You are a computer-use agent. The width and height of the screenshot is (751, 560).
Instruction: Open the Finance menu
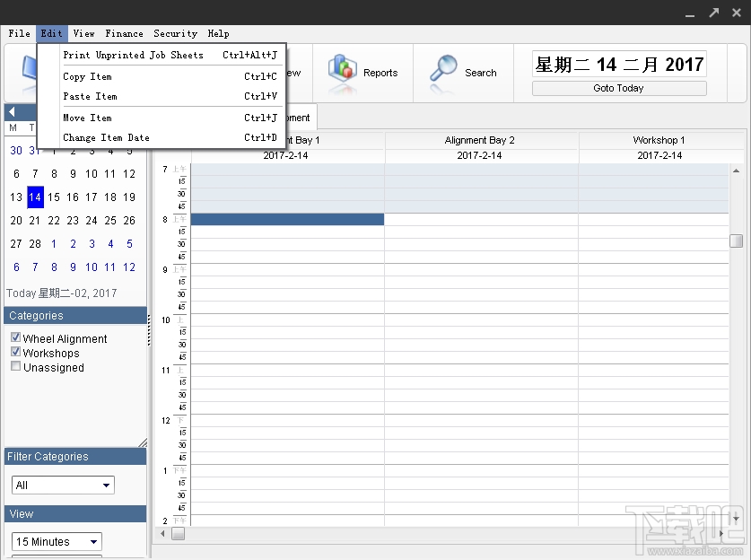click(124, 33)
